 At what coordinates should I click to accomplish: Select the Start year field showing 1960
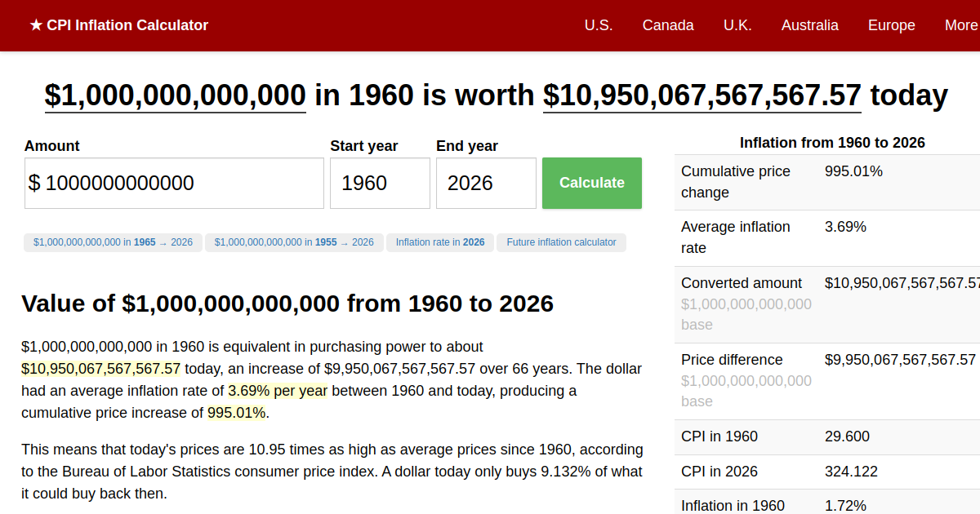click(380, 183)
